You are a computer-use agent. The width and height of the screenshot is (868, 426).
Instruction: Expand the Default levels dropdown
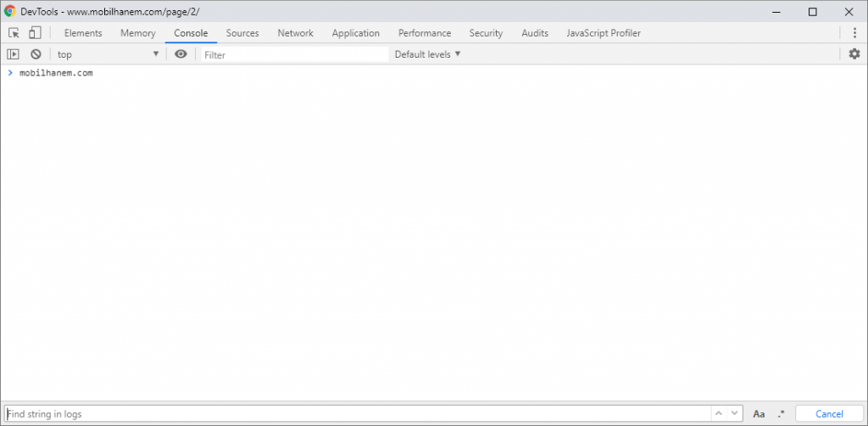tap(428, 54)
